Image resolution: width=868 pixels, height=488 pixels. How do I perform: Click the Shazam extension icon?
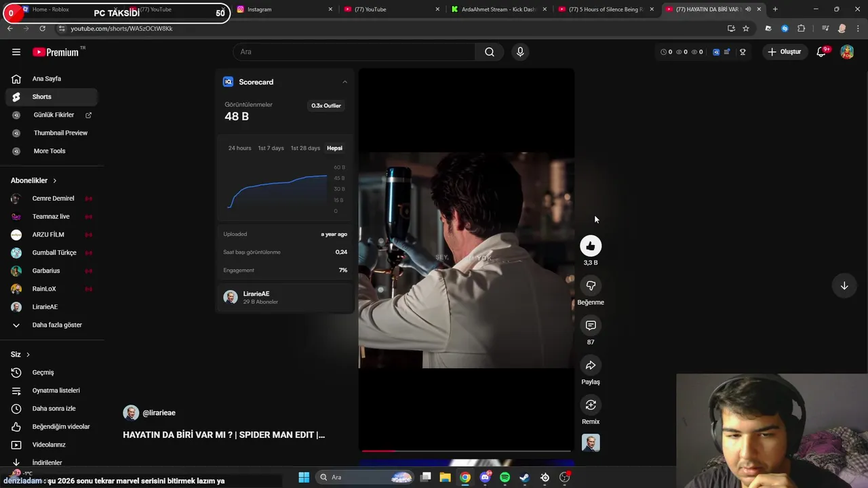785,28
